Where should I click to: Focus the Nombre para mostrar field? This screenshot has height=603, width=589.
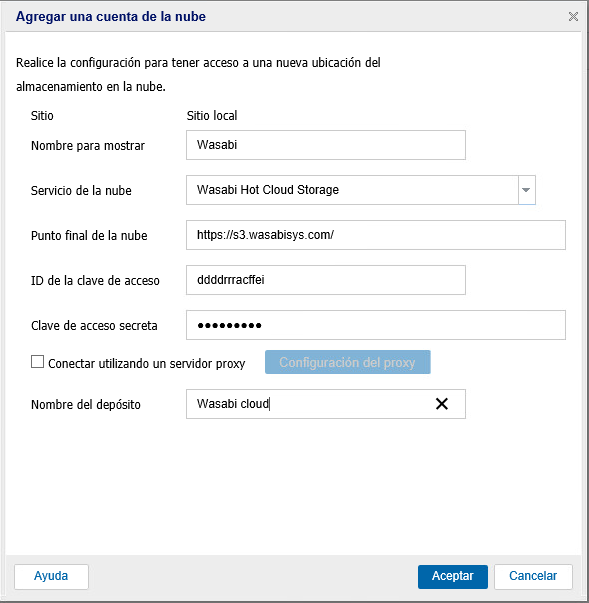click(326, 145)
